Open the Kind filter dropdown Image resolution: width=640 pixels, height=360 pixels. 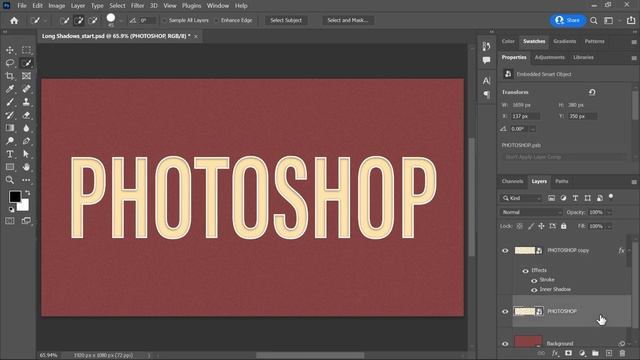[x=521, y=198]
